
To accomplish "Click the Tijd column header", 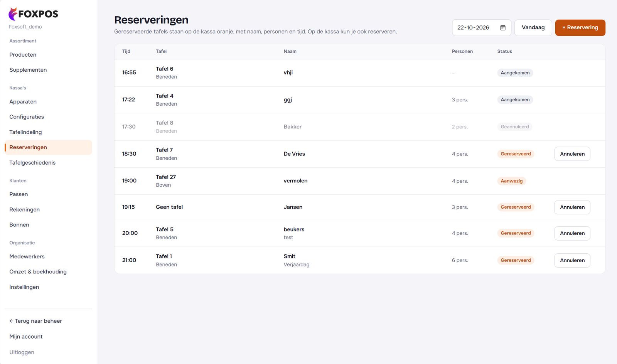I will click(x=126, y=51).
